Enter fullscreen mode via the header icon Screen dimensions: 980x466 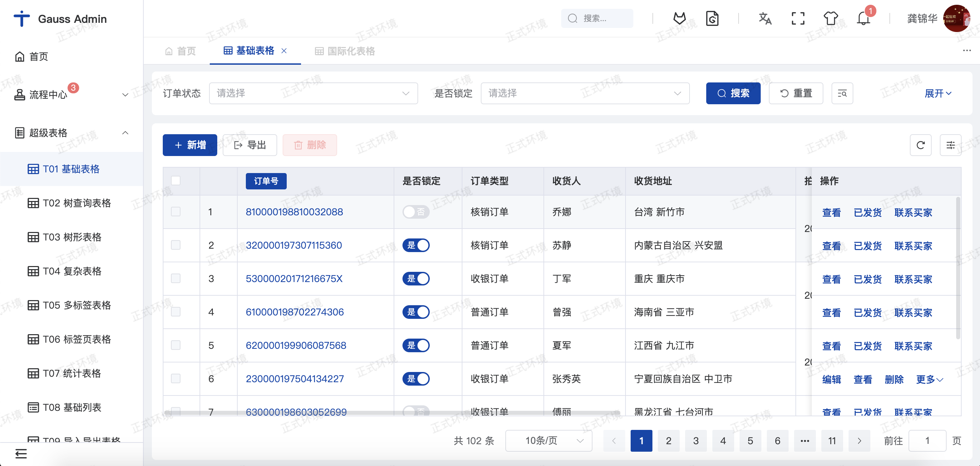click(x=798, y=18)
